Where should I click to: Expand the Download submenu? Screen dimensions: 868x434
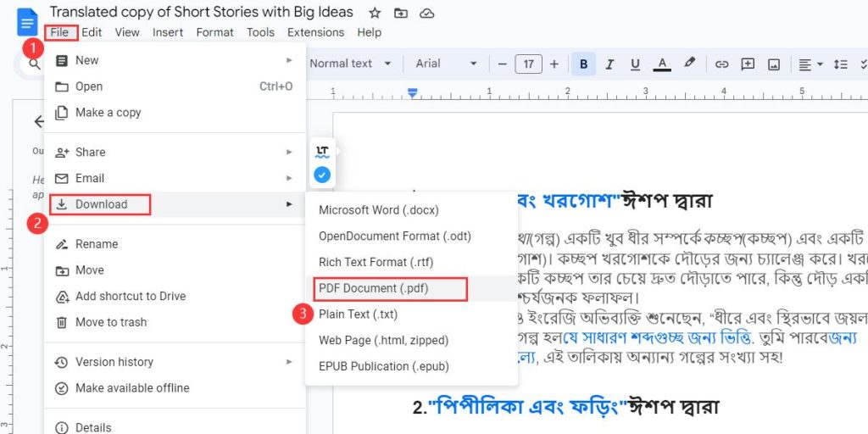[175, 204]
